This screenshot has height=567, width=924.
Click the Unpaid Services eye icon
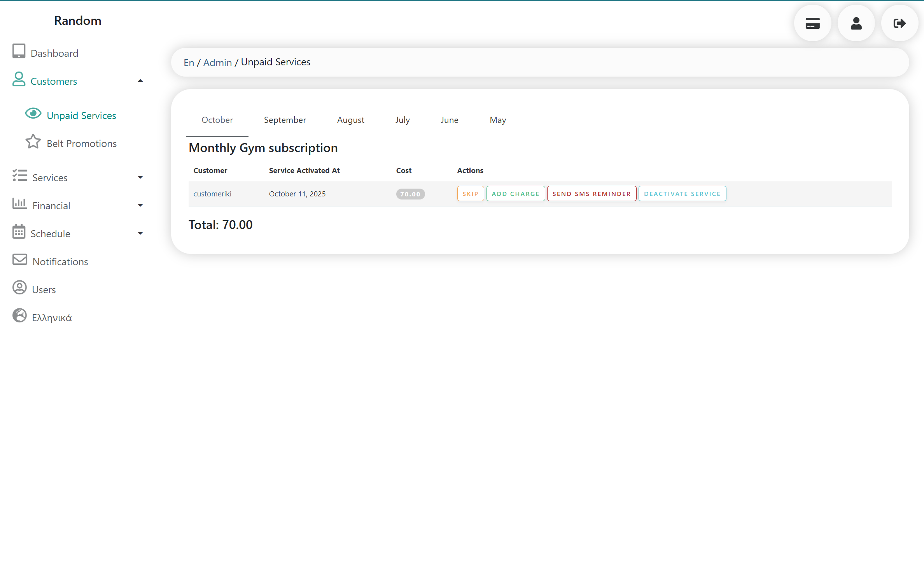[33, 114]
